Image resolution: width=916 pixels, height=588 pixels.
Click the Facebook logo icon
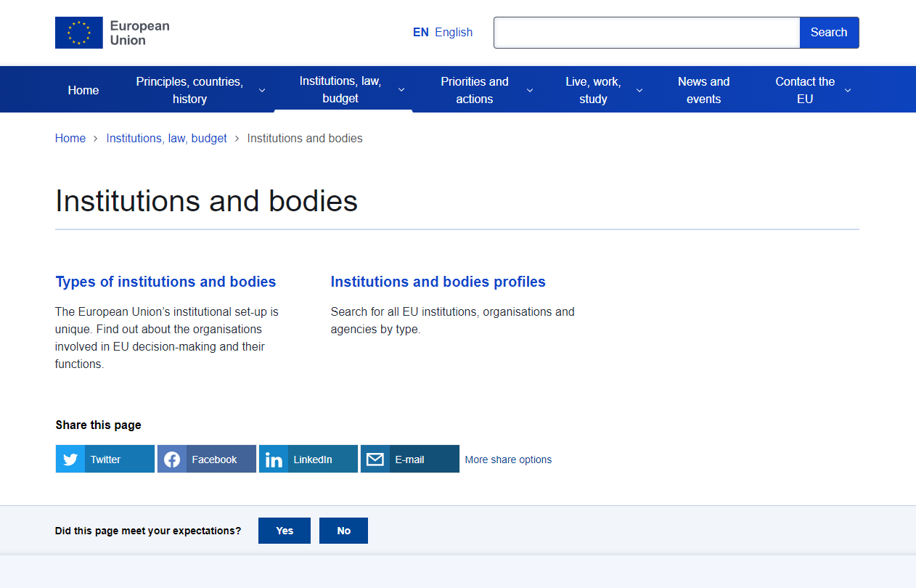click(x=172, y=460)
